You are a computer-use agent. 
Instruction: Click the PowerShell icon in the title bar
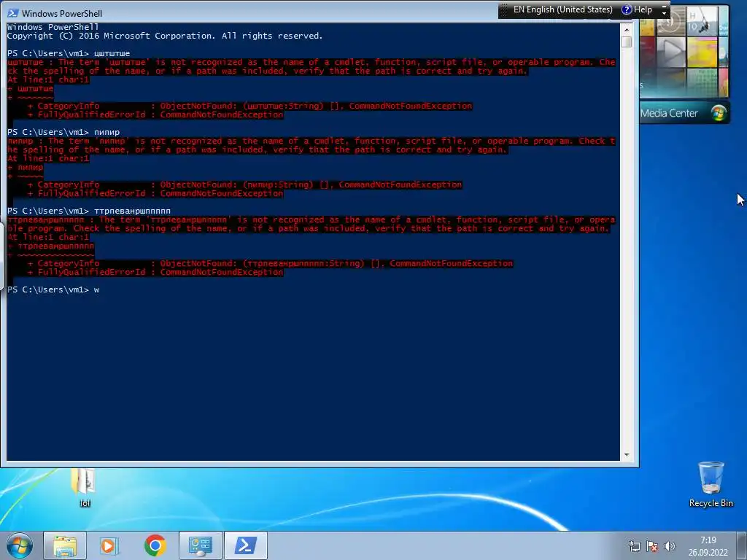(12, 13)
